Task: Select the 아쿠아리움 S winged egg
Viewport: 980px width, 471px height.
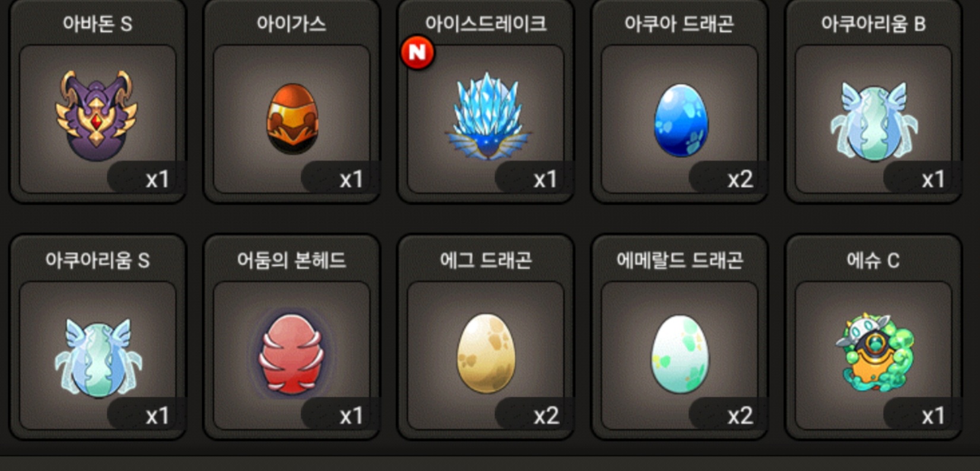Action: pyautogui.click(x=98, y=358)
